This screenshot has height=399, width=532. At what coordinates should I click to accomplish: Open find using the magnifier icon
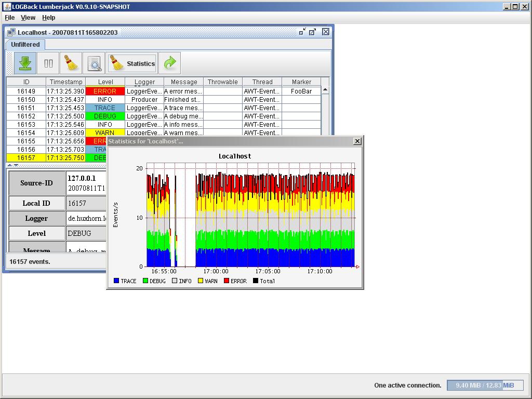[x=95, y=63]
